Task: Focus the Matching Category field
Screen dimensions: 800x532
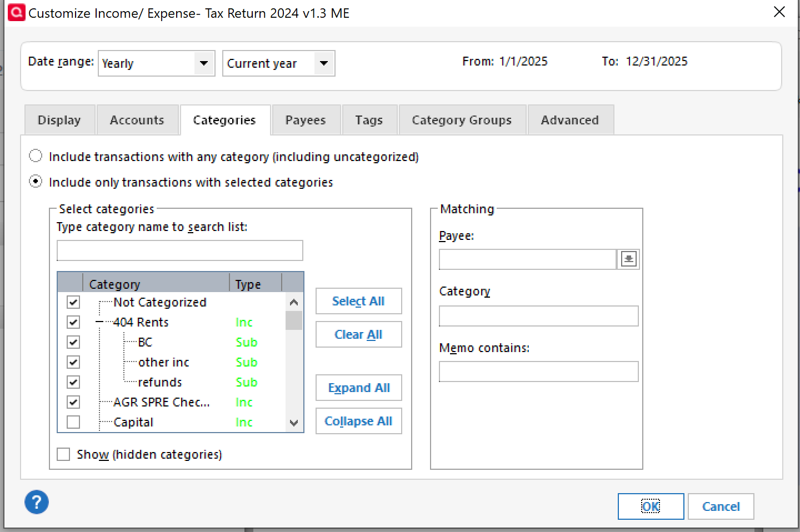Action: [x=539, y=316]
